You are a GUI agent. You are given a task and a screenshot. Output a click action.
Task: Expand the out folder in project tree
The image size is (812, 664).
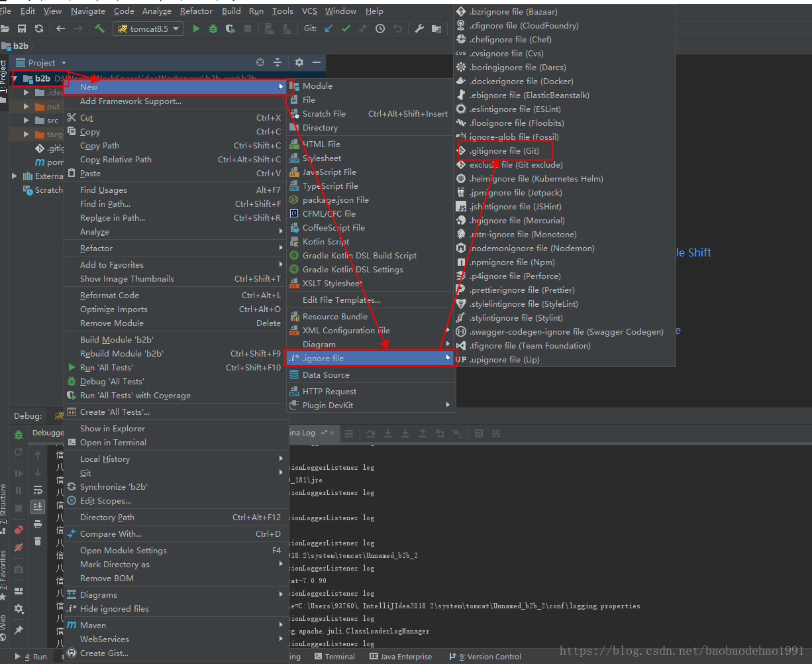[26, 106]
